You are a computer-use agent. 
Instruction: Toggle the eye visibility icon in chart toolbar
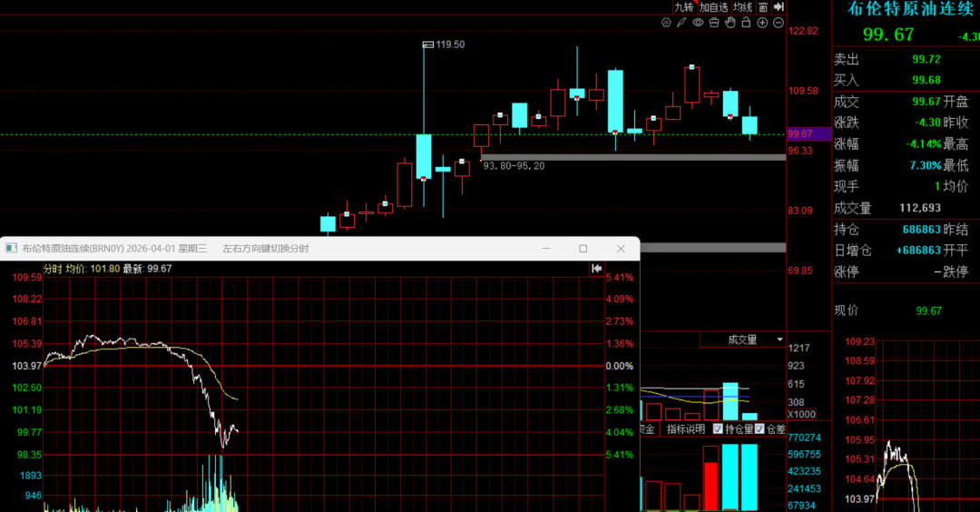click(698, 23)
